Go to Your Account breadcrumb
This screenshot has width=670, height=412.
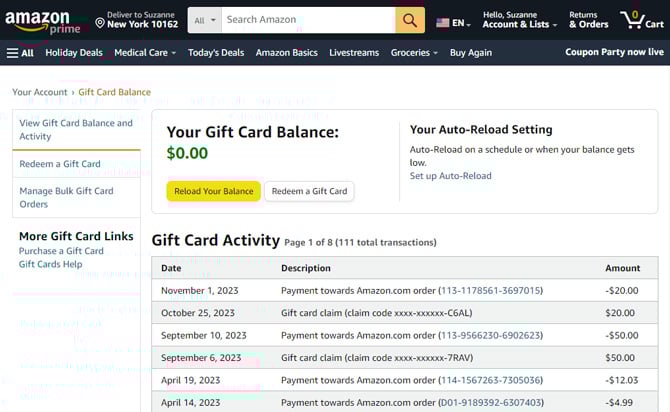pyautogui.click(x=39, y=92)
